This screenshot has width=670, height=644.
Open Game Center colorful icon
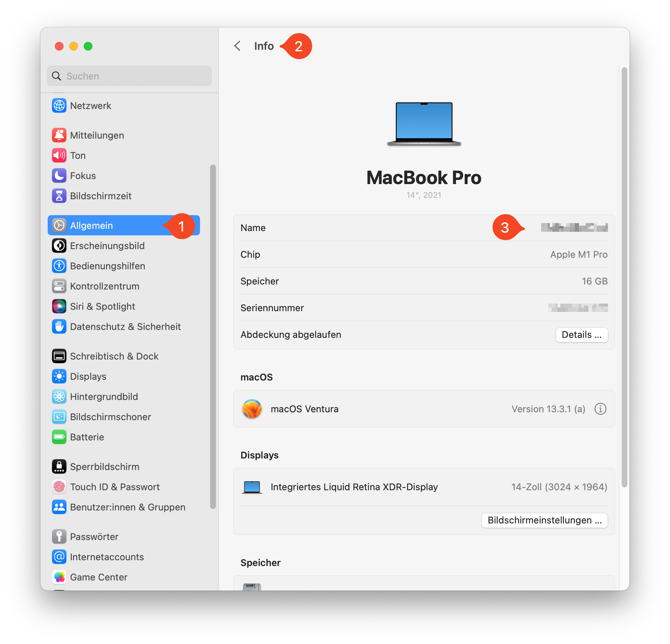tap(59, 577)
